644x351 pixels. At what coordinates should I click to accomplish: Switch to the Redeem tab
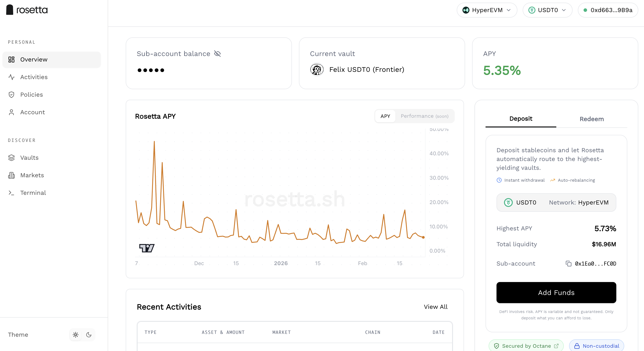tap(591, 119)
